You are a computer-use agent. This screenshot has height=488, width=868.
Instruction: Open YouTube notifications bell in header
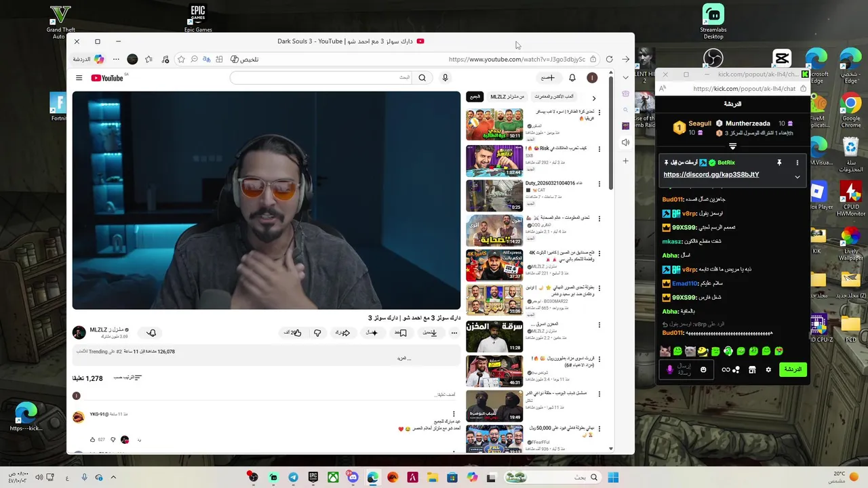(572, 78)
